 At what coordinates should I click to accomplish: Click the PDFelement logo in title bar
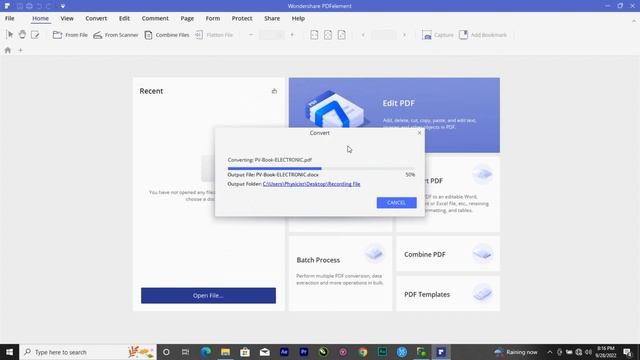[7, 6]
